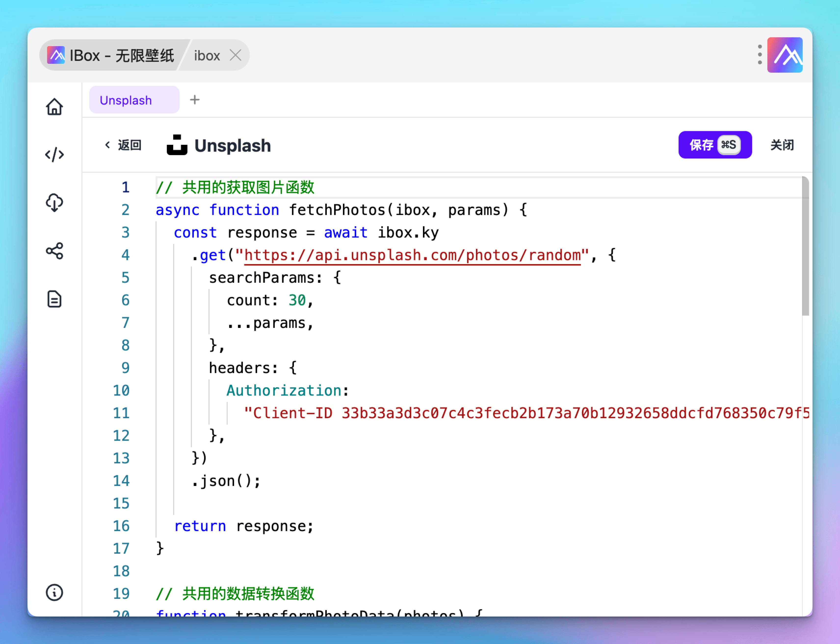Click line number 10 in gutter

121,391
